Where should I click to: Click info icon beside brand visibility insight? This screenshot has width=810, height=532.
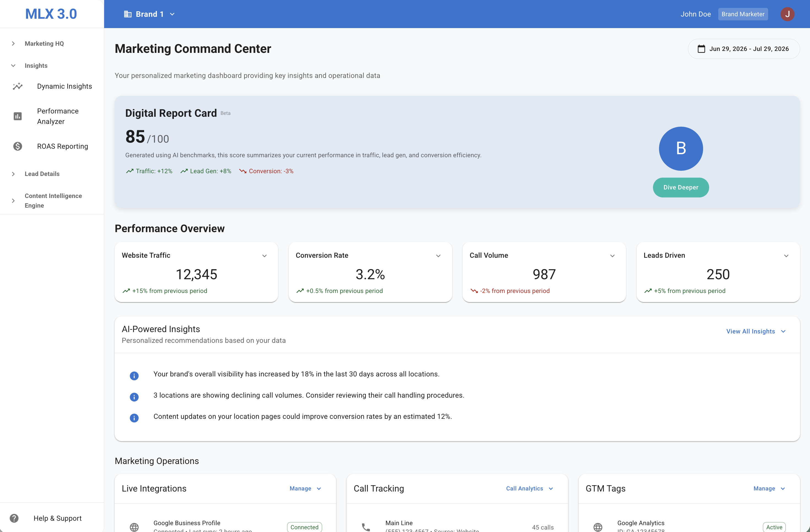pos(134,376)
